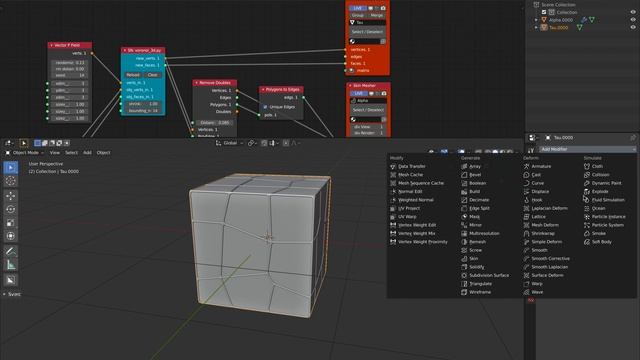Toggle the Collection checkbox in outliner
The width and height of the screenshot is (640, 360).
[544, 12]
